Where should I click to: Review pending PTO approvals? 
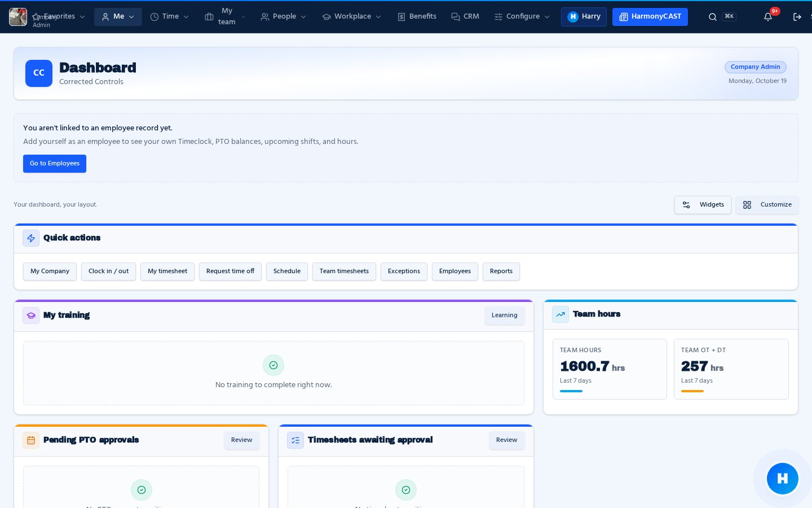[242, 440]
